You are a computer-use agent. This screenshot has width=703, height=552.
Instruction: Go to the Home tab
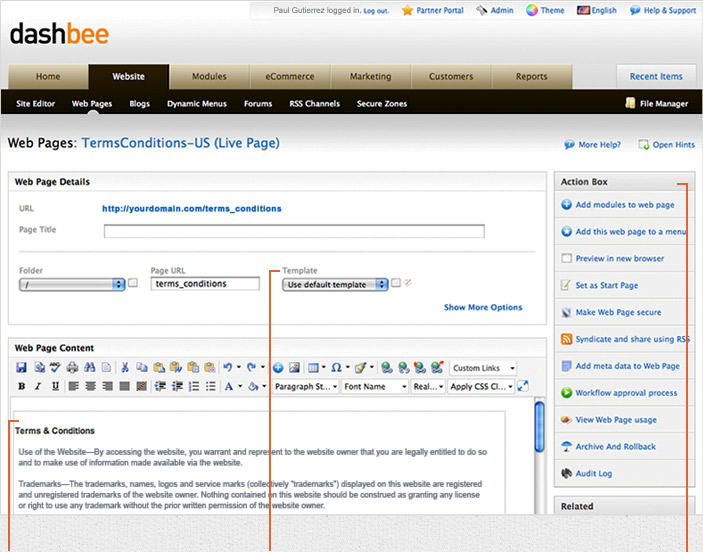[48, 76]
